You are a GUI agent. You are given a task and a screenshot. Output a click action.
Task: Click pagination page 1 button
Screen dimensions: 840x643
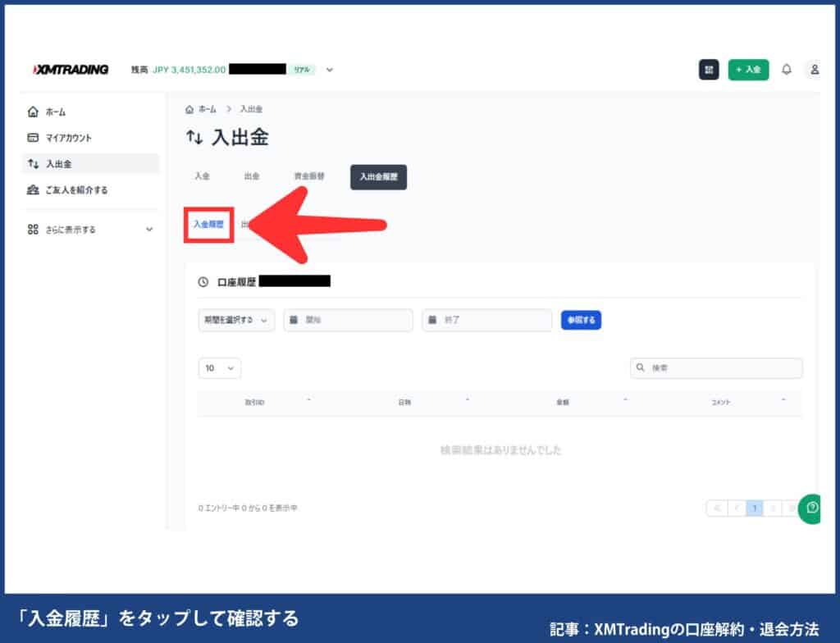click(x=755, y=508)
